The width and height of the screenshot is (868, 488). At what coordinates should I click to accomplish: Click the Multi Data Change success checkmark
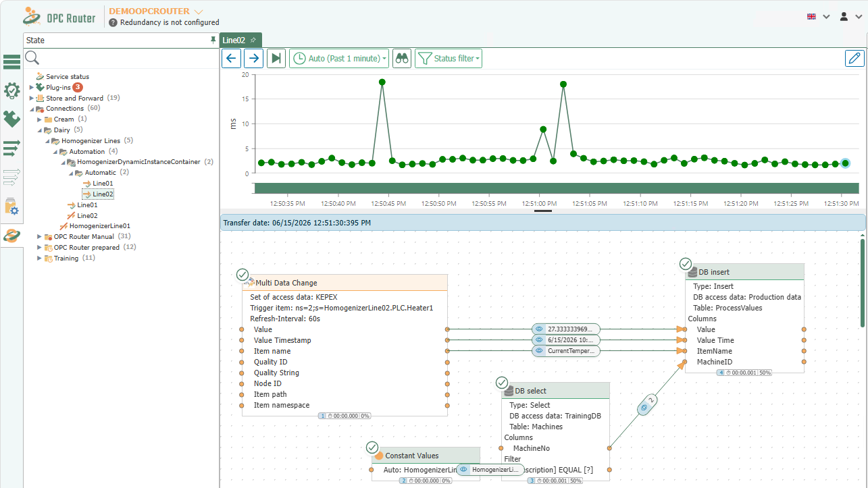click(x=242, y=275)
